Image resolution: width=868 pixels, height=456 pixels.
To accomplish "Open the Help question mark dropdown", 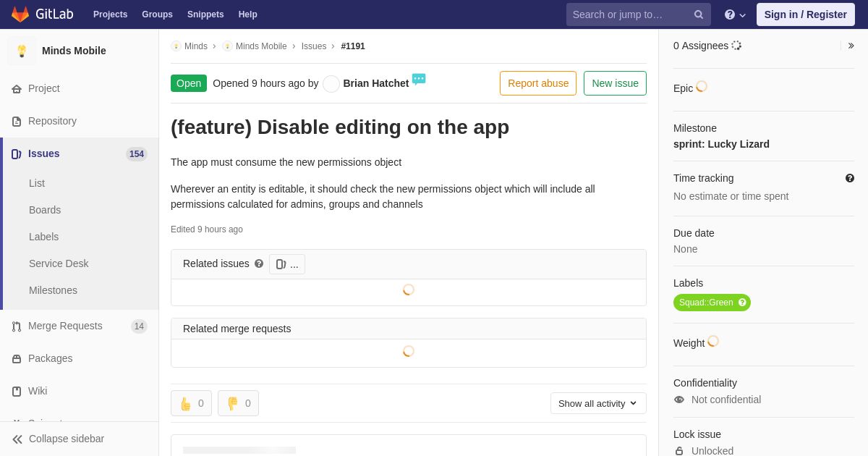I will click(734, 14).
